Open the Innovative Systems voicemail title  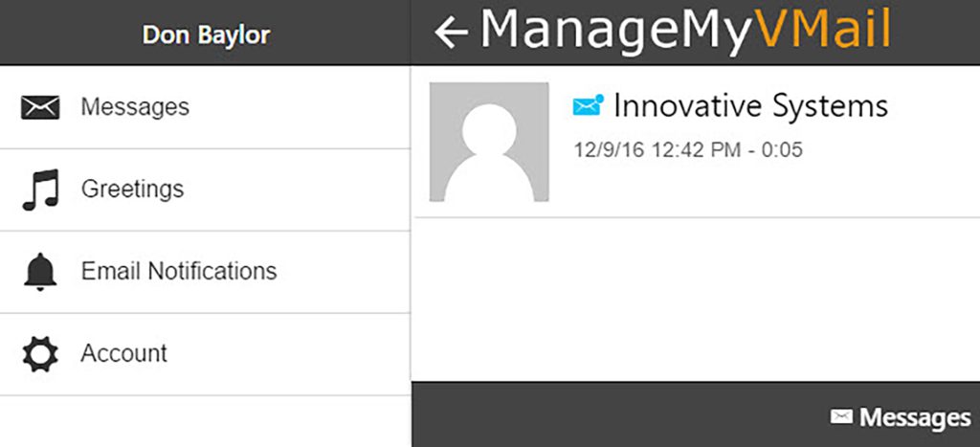(x=750, y=105)
